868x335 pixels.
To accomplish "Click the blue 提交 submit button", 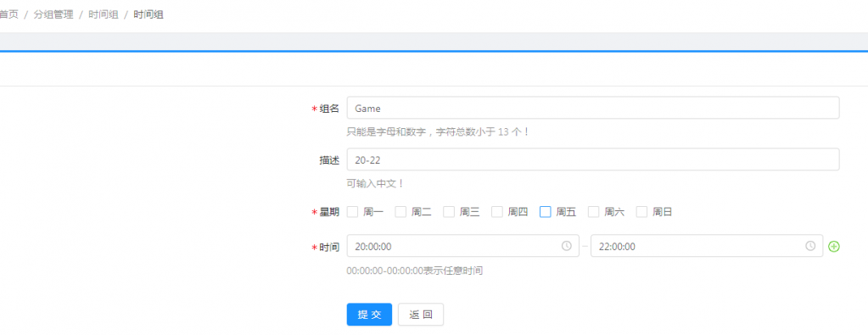I will [369, 315].
